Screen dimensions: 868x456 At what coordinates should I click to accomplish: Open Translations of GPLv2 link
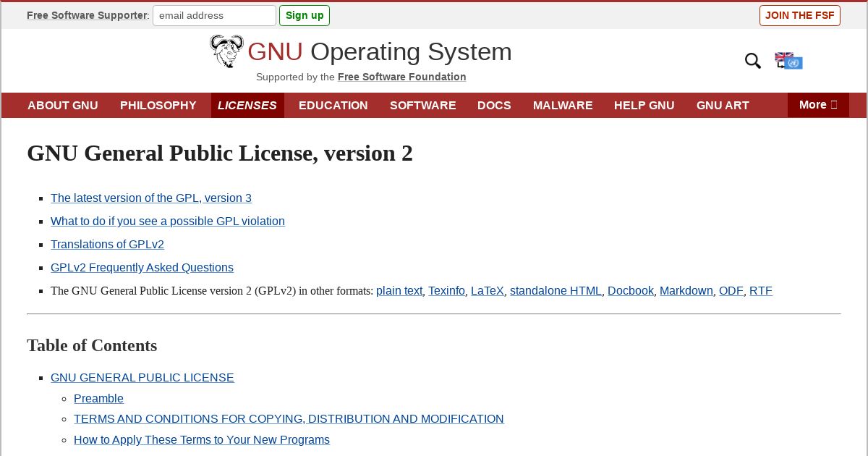(x=107, y=244)
